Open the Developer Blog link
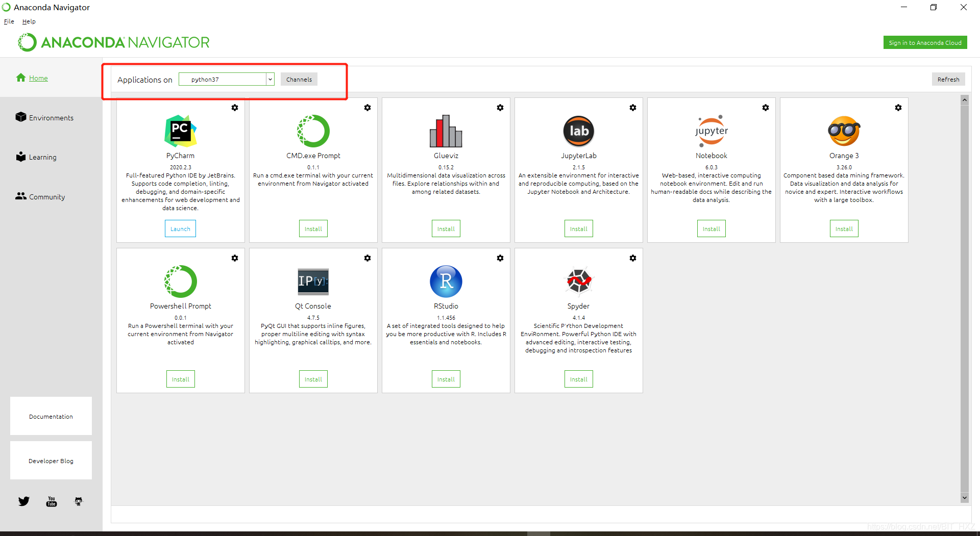980x536 pixels. coord(51,461)
